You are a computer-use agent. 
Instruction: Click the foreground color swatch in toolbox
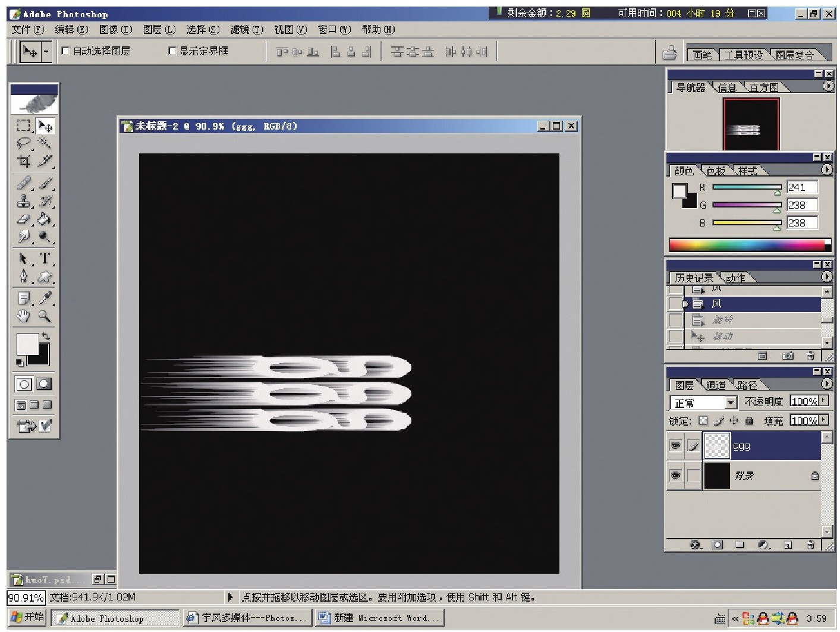point(27,344)
